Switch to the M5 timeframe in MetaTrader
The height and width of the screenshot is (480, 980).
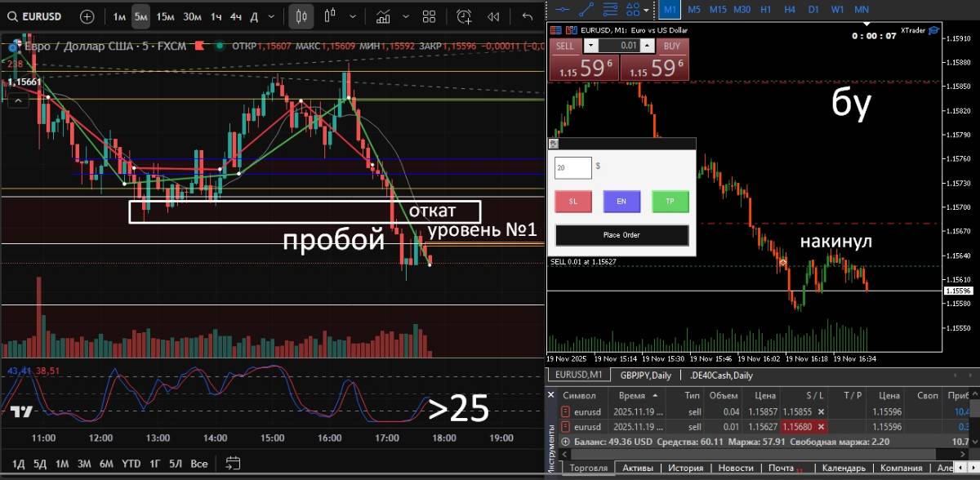pos(693,9)
